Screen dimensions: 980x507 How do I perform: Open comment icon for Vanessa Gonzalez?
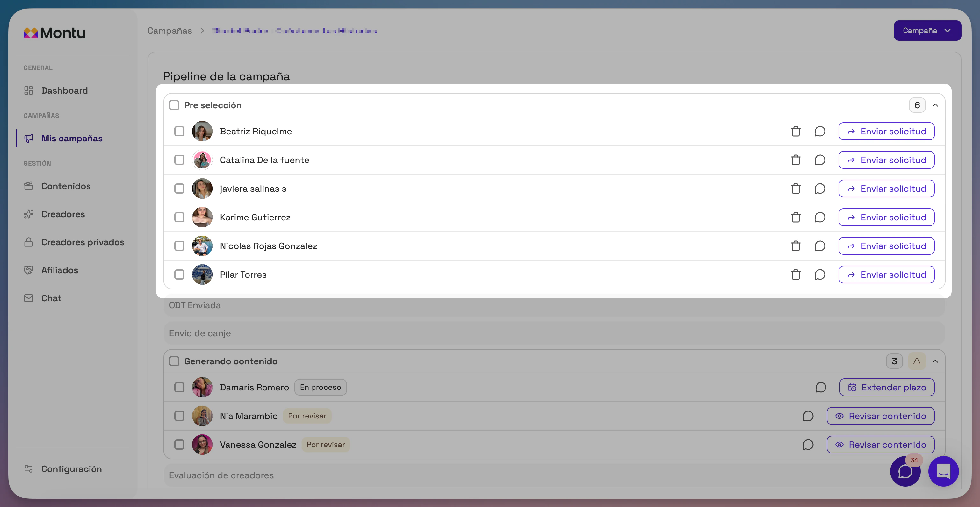[808, 445]
